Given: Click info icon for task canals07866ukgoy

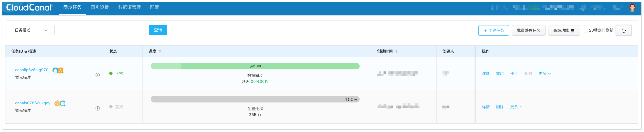Looking at the screenshot, I should (x=98, y=109).
